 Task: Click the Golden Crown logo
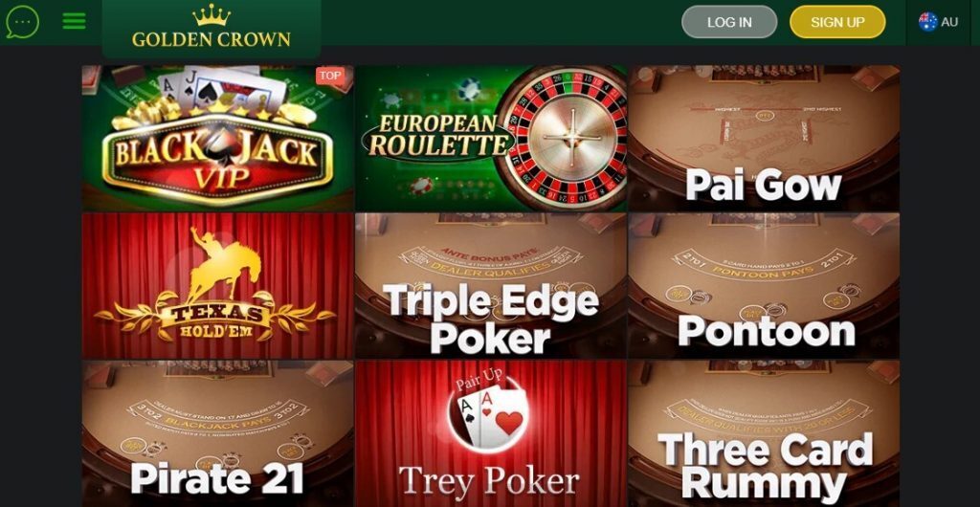[212, 27]
